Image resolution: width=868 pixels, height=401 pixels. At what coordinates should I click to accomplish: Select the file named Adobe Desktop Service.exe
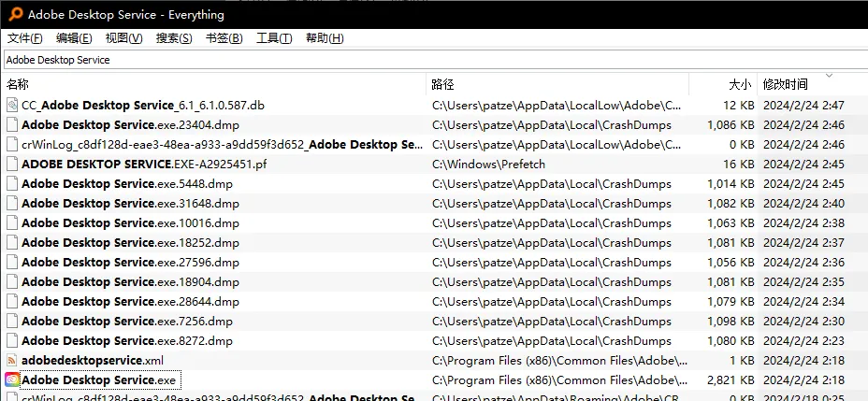coord(98,380)
